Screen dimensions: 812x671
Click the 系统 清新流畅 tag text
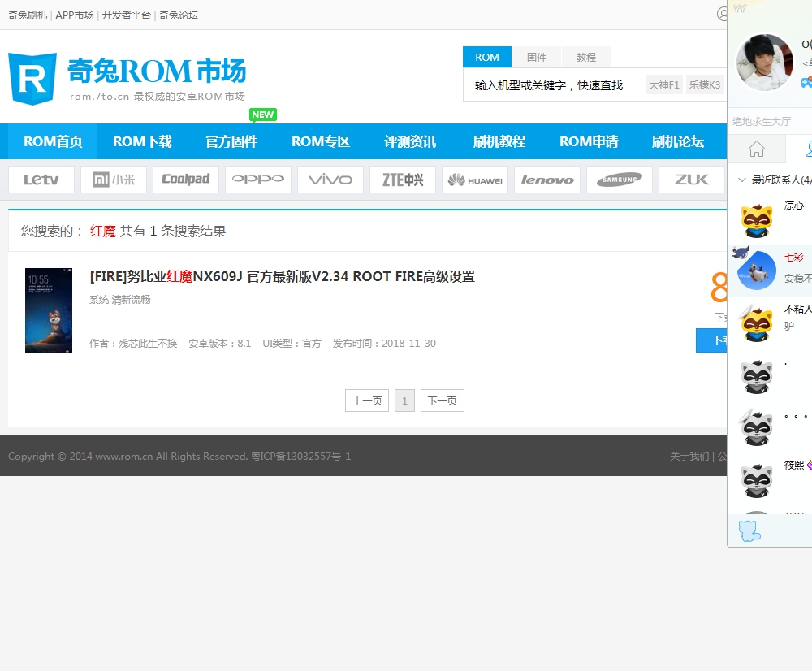click(120, 300)
